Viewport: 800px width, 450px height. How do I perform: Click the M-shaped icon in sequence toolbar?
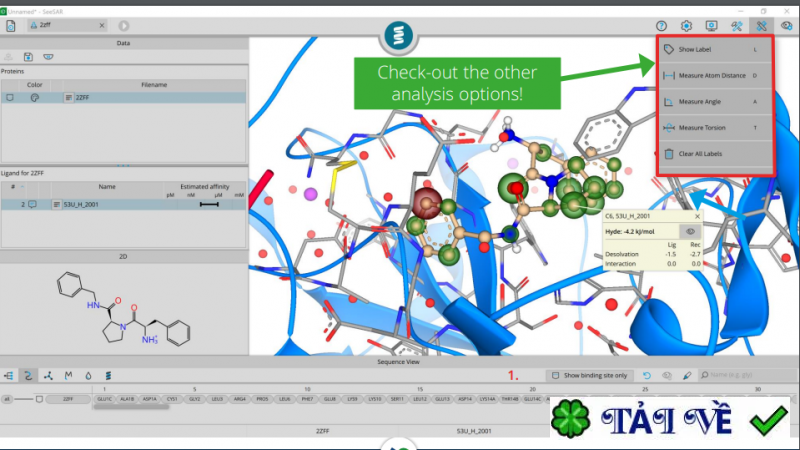[68, 376]
